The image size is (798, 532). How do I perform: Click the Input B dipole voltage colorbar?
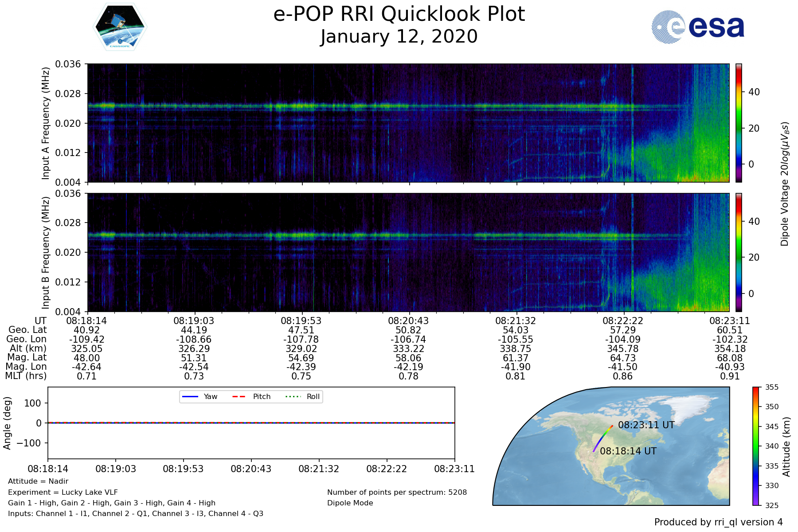pos(739,252)
